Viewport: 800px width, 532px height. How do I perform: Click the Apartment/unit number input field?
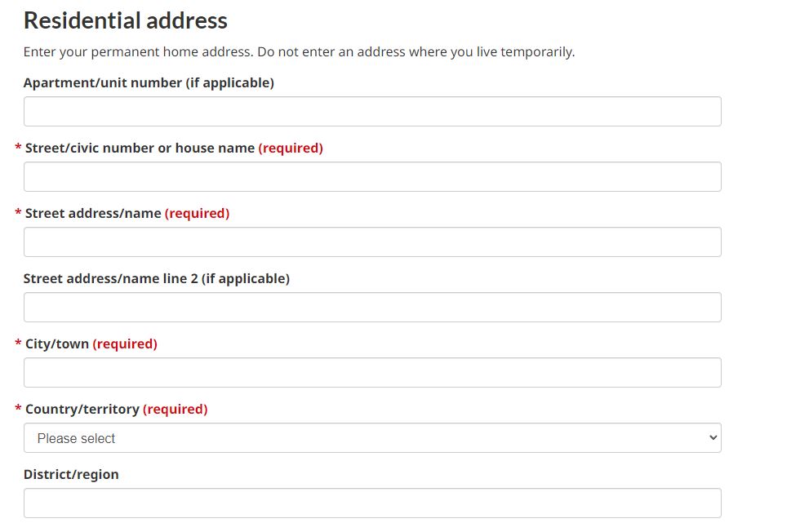coord(372,112)
